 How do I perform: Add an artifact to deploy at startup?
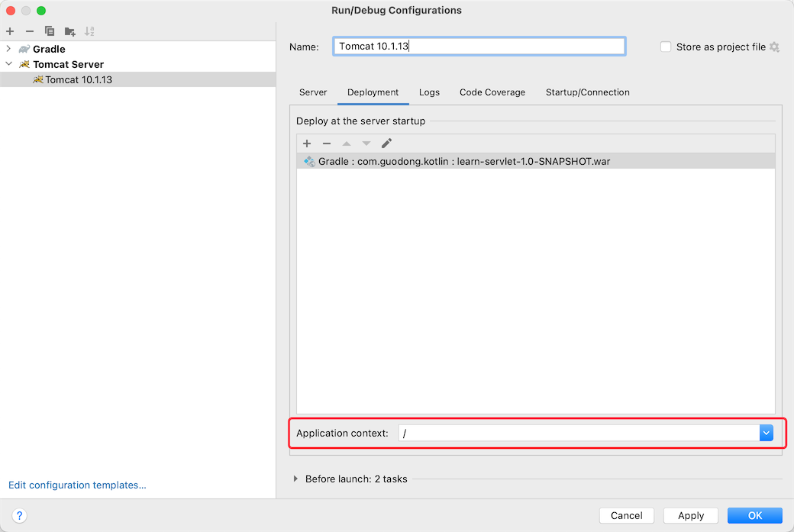pos(307,143)
